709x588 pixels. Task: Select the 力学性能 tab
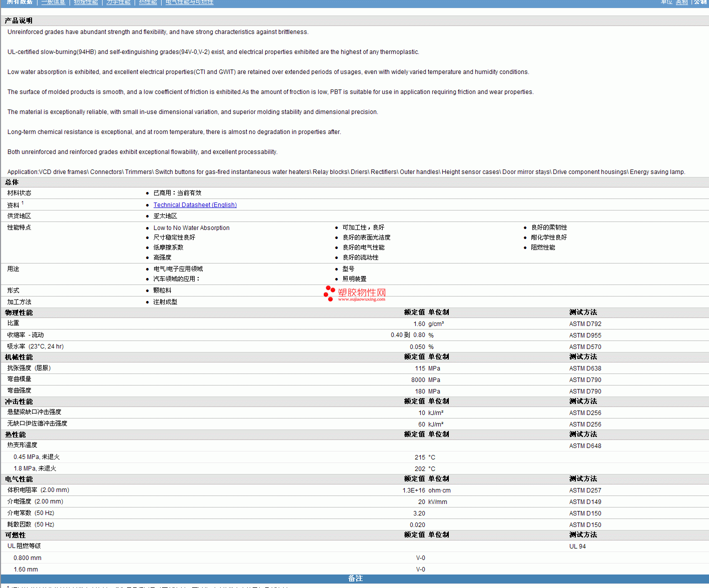[119, 2]
